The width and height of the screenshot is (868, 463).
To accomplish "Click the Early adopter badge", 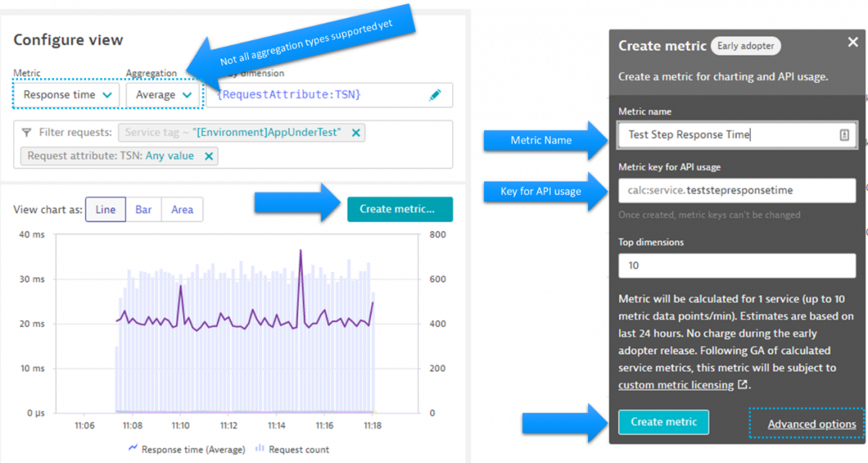I will point(745,46).
